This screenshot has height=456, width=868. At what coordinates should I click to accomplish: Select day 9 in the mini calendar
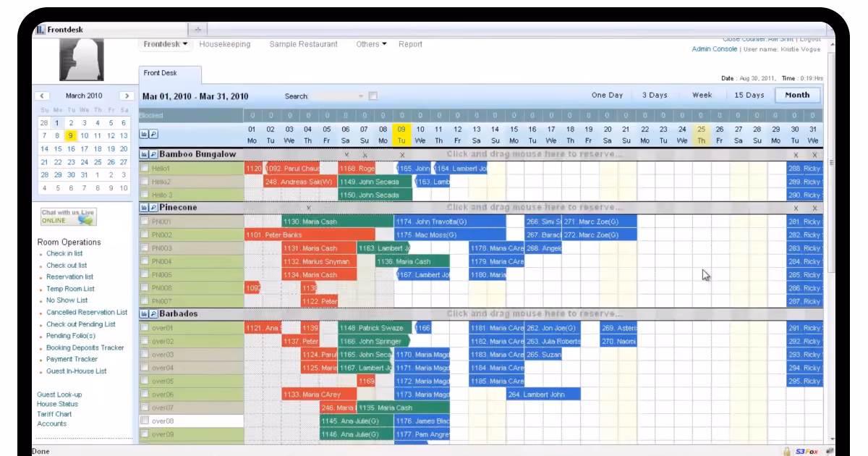[71, 135]
